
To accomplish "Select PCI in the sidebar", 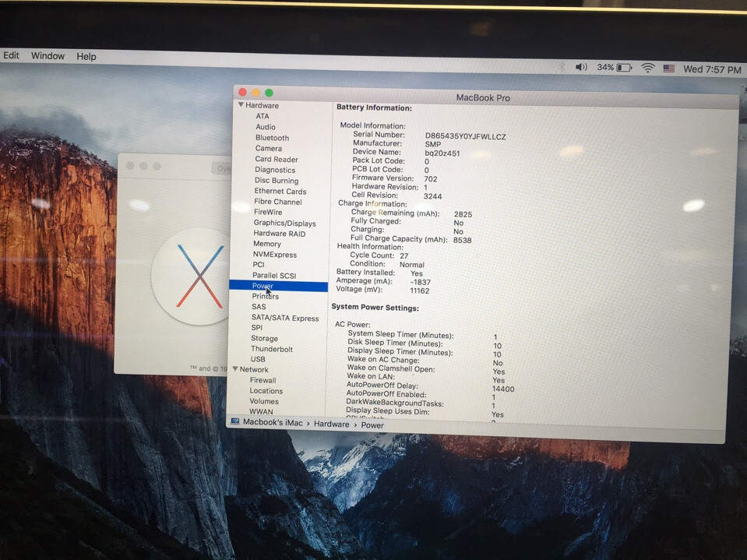I will (258, 264).
